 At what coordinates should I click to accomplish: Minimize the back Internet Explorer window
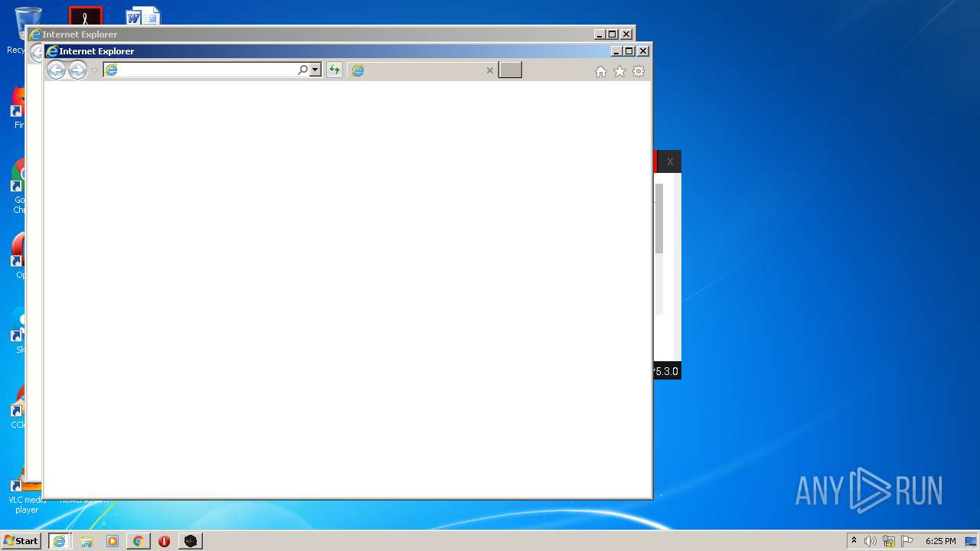(599, 34)
